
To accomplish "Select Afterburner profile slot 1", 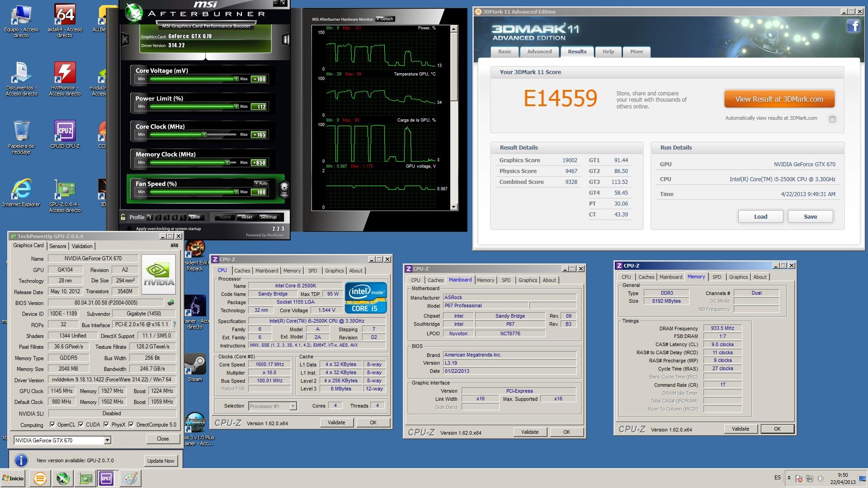I will 150,217.
